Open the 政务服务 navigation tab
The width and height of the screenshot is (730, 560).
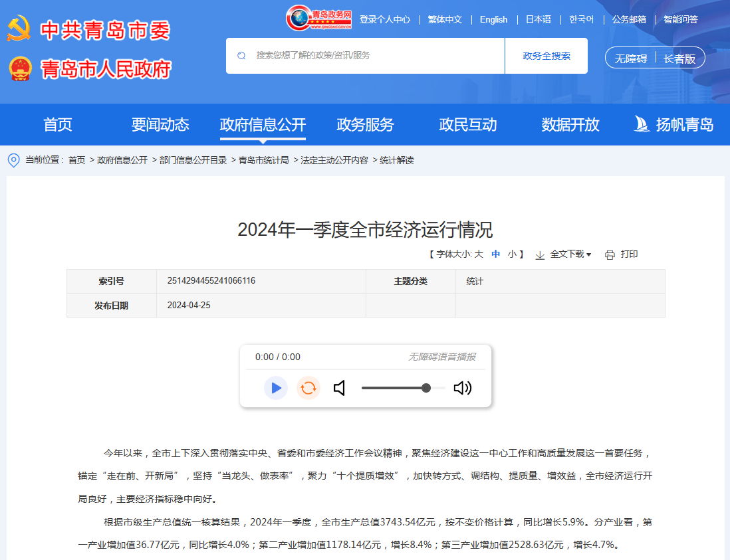coord(365,124)
